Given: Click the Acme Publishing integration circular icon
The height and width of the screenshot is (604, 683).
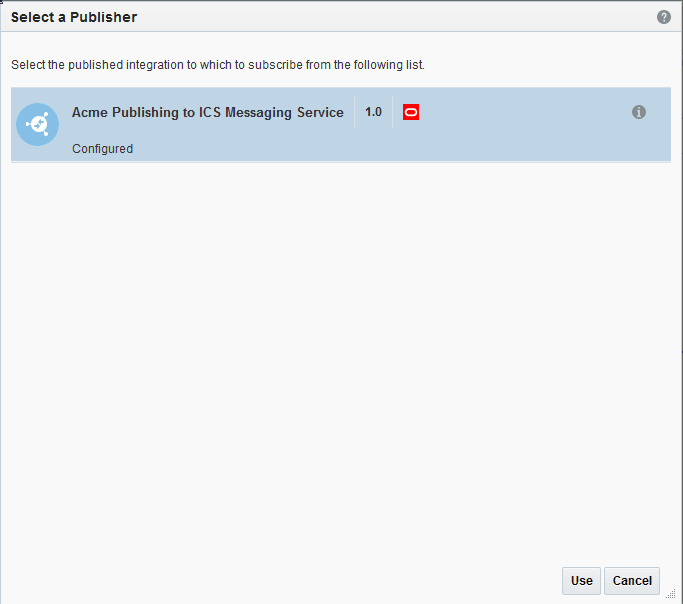Looking at the screenshot, I should [x=37, y=125].
